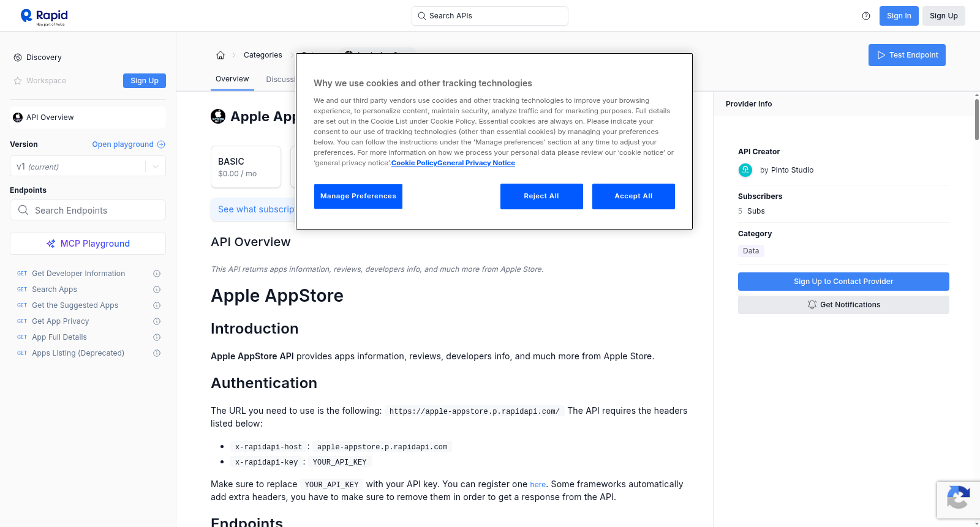The width and height of the screenshot is (980, 527).
Task: Click the Pinto Studio avatar icon
Action: coord(745,170)
